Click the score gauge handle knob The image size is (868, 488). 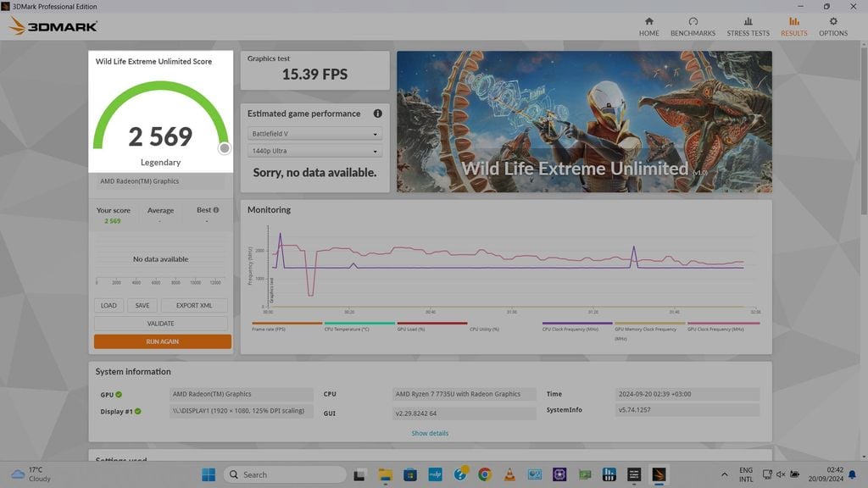(224, 148)
